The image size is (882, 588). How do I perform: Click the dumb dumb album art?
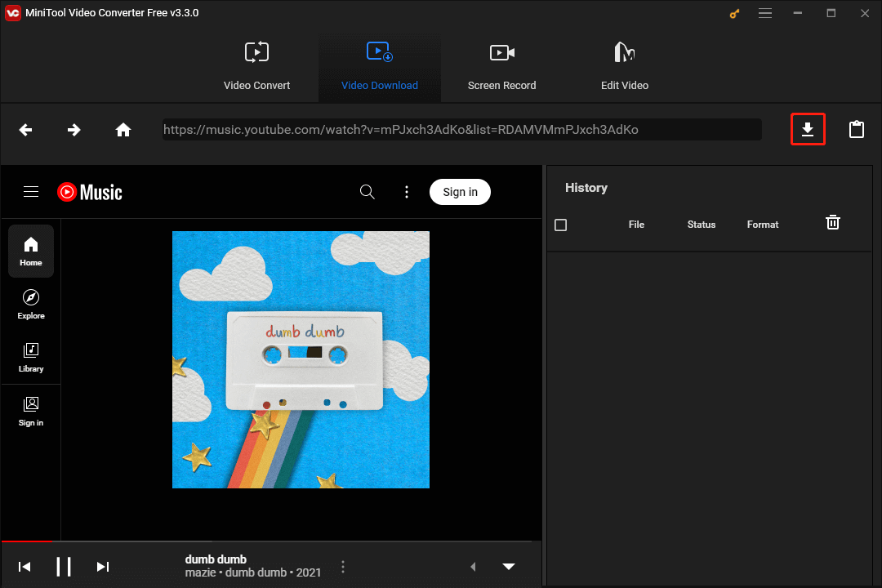pos(301,359)
